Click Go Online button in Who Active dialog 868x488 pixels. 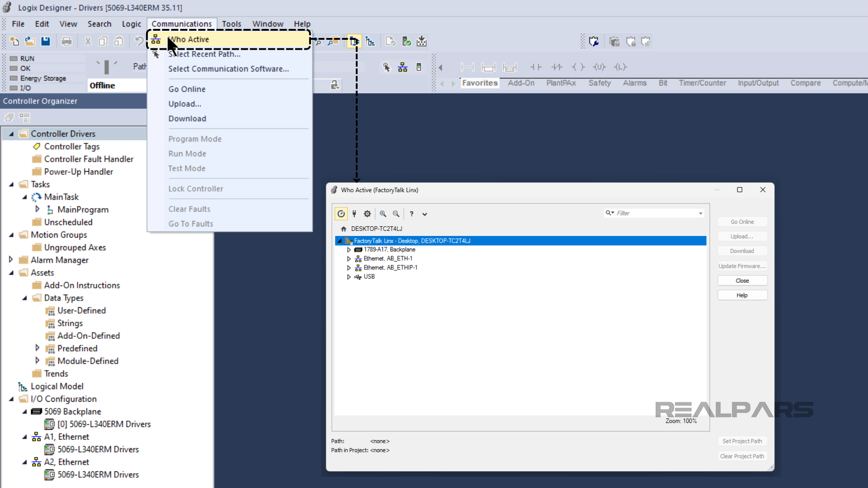click(x=742, y=222)
